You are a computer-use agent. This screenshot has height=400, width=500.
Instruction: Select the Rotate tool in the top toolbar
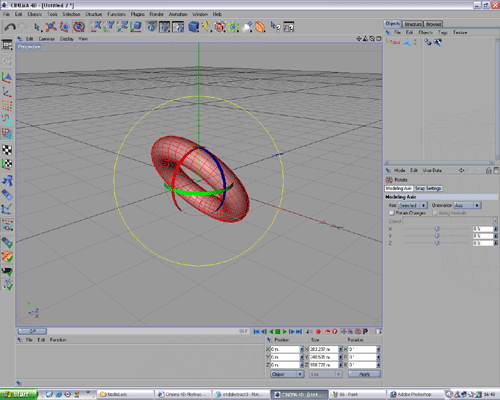[x=79, y=27]
